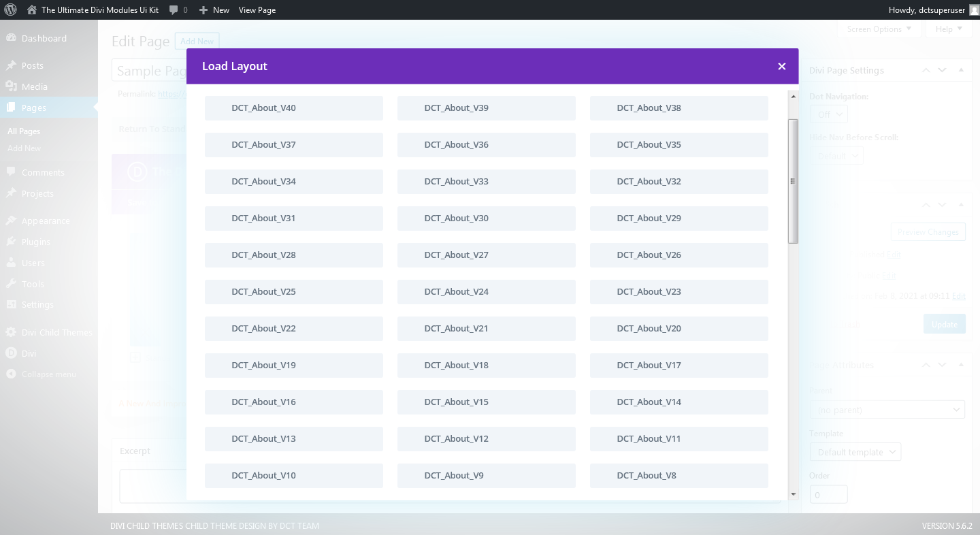The image size is (980, 535).
Task: Click the layout list scrollbar down arrow
Action: click(793, 494)
